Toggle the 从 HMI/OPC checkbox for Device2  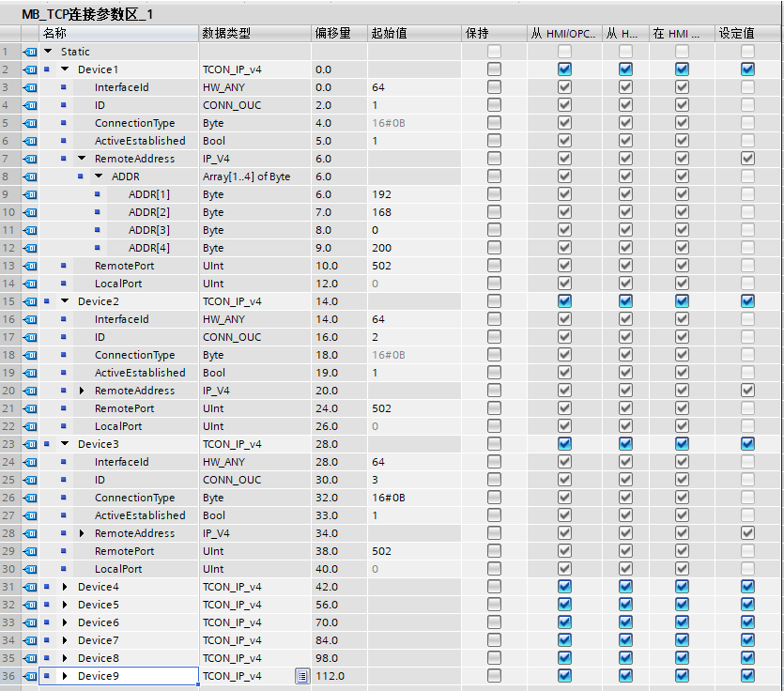[x=564, y=301]
